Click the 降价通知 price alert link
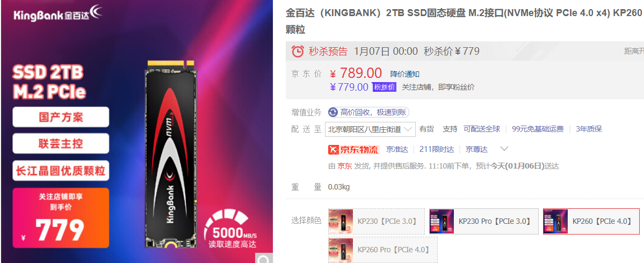The height and width of the screenshot is (263, 644). (404, 74)
